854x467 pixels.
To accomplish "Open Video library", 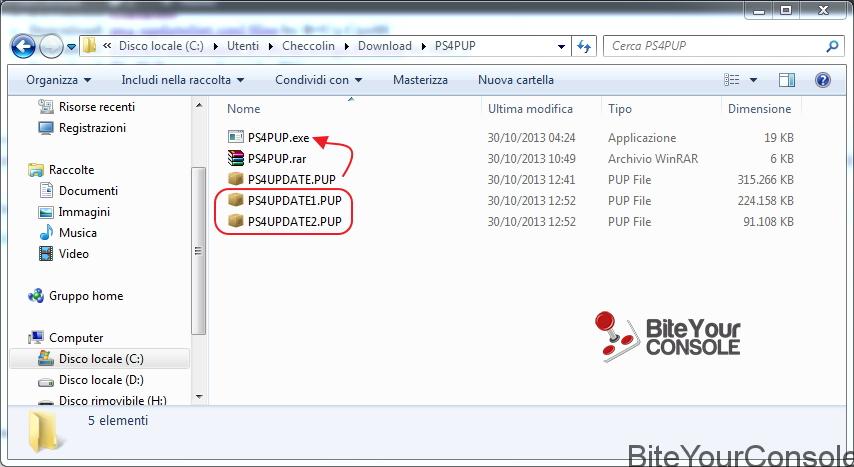I will [74, 254].
